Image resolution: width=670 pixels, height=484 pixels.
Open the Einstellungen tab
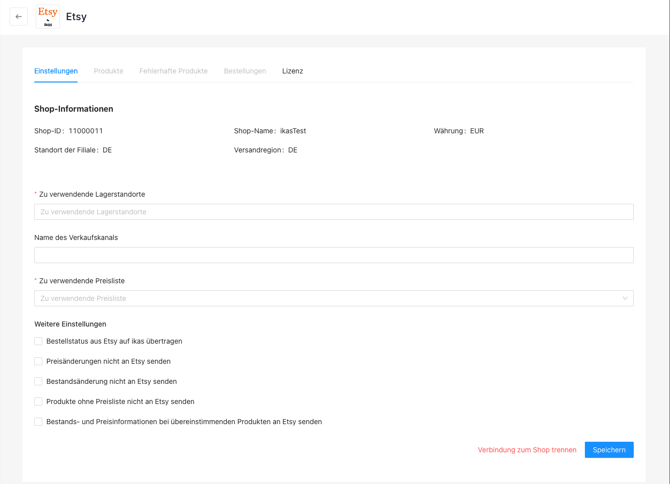tap(56, 71)
